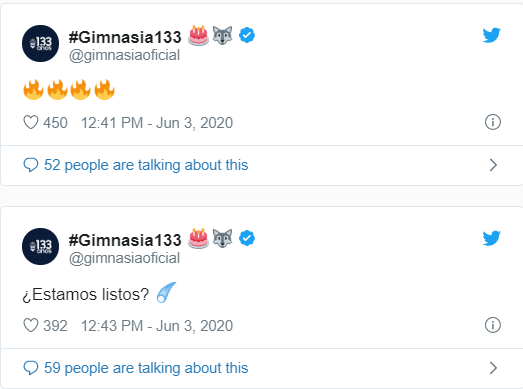This screenshot has height=389, width=523.
Task: Open info icon on the 12:41 PM tweet
Action: (493, 122)
